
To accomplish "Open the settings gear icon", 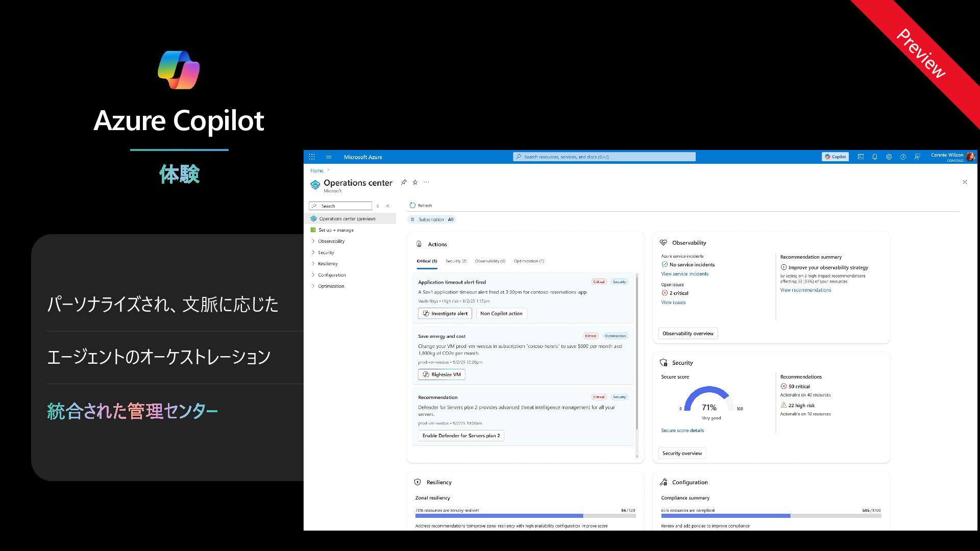I will tap(889, 157).
